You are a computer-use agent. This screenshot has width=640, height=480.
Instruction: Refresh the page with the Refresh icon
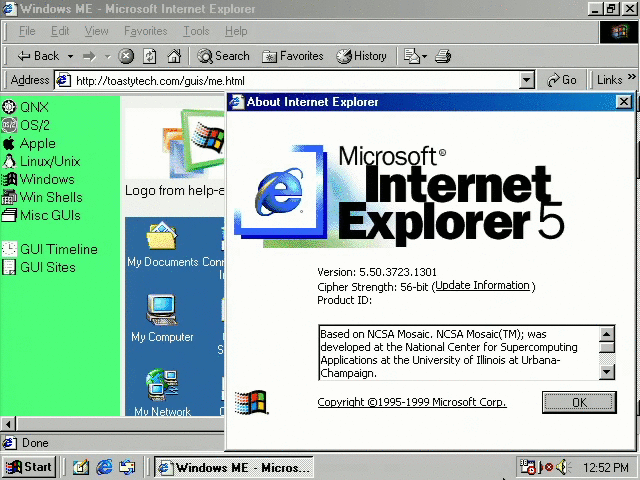point(150,56)
